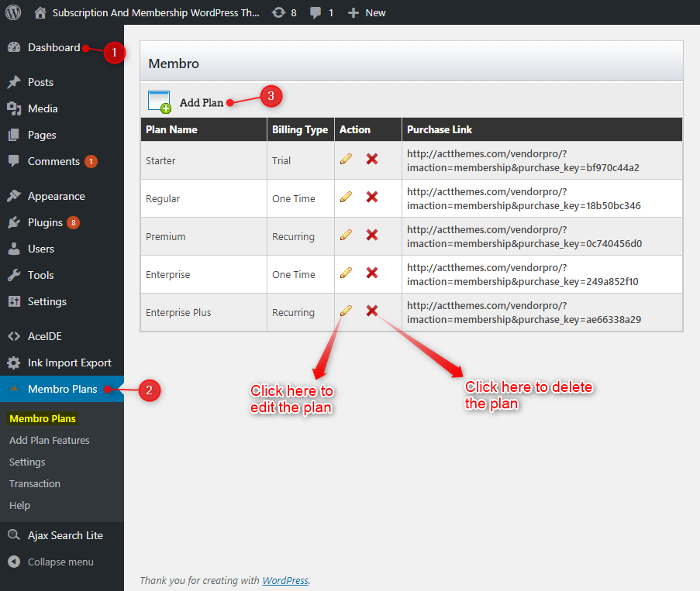Click the Ink Import Export gear icon
This screenshot has height=591, width=700.
point(14,363)
